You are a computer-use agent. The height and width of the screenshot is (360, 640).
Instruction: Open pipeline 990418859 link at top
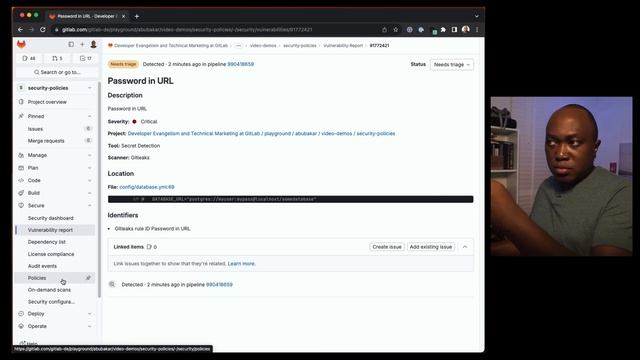click(x=240, y=64)
